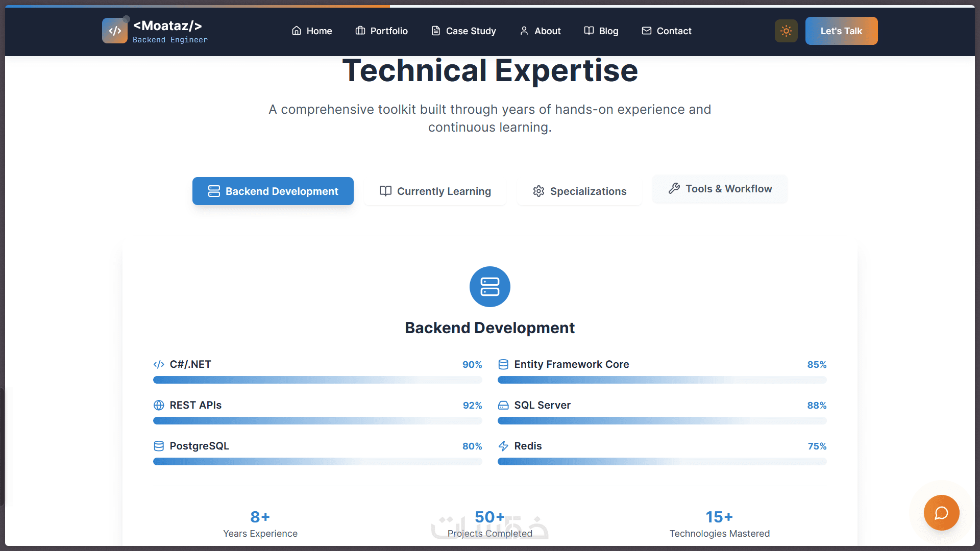Toggle the sun light/dark theme button
This screenshot has height=551, width=980.
786,31
